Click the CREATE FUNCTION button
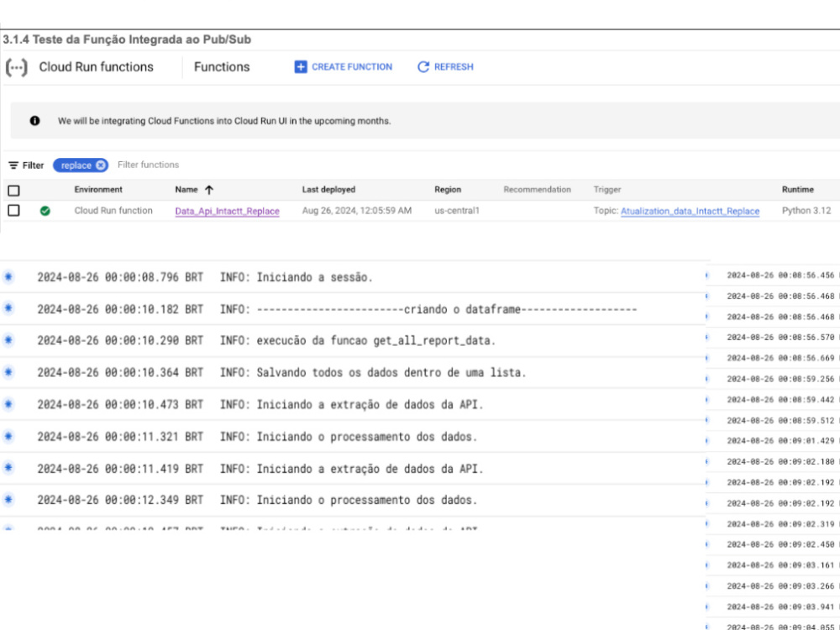The width and height of the screenshot is (840, 630). point(344,67)
